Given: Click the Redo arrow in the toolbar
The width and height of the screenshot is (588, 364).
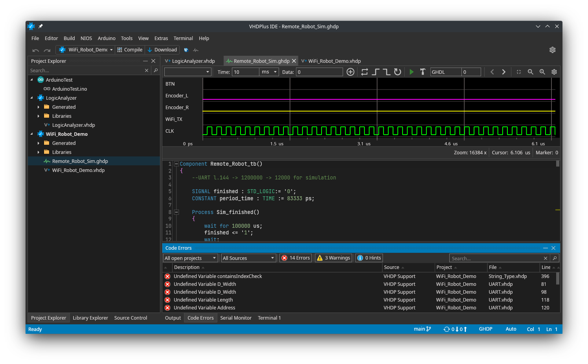Looking at the screenshot, I should pos(47,50).
